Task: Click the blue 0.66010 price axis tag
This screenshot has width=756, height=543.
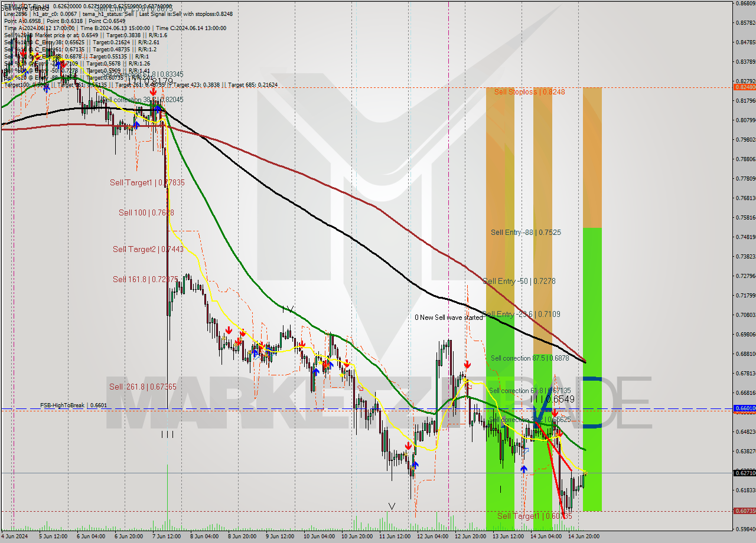Action: click(x=744, y=408)
